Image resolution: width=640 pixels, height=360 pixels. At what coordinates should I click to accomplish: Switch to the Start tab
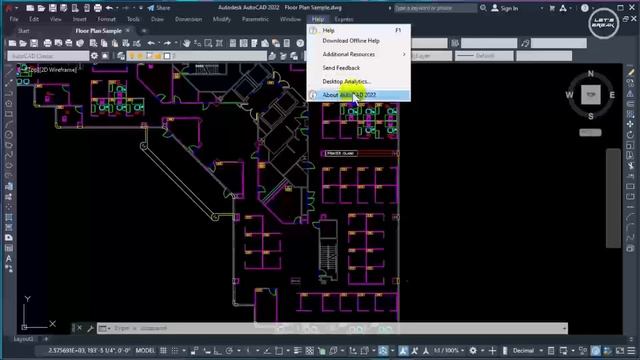[x=23, y=31]
